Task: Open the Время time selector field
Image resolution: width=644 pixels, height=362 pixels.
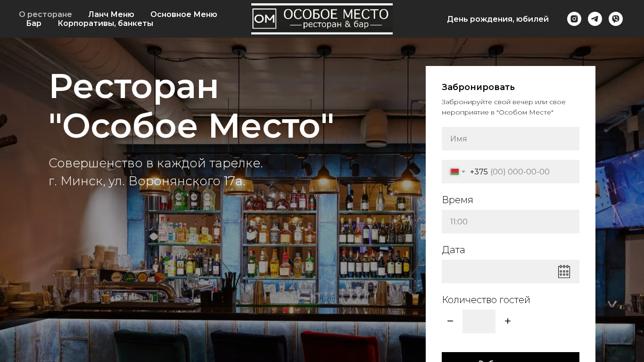Action: click(x=511, y=222)
